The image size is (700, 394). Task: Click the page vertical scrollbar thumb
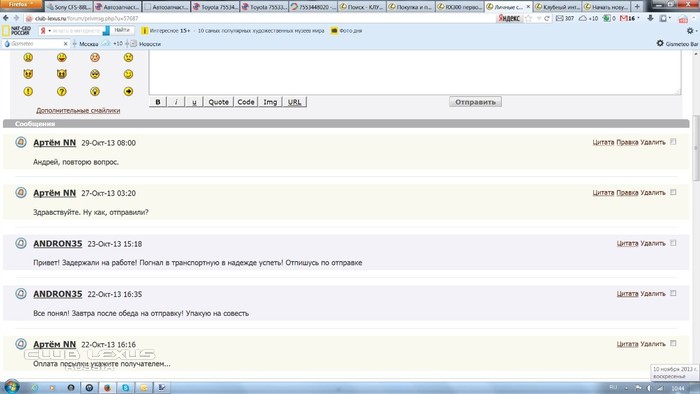tap(696, 147)
